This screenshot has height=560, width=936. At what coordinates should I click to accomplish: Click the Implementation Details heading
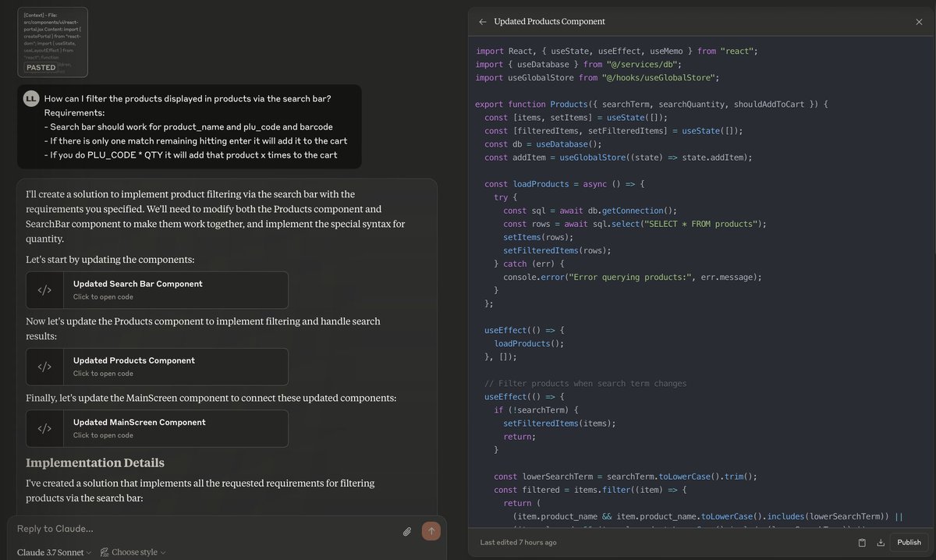(x=95, y=463)
